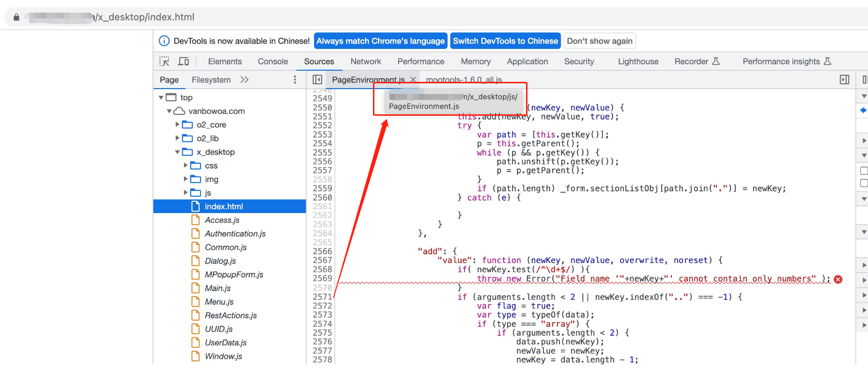Tick the first checkbox in the debugger pane
Viewport: 868px width, 388px height.
tap(864, 171)
